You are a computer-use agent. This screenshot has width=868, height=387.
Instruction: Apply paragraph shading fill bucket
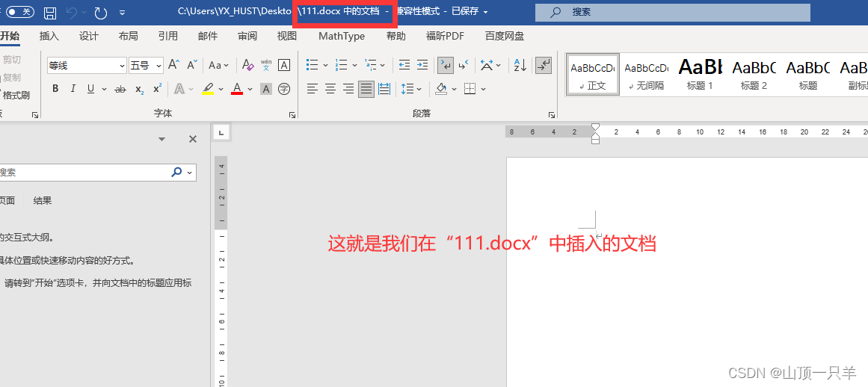coord(441,88)
